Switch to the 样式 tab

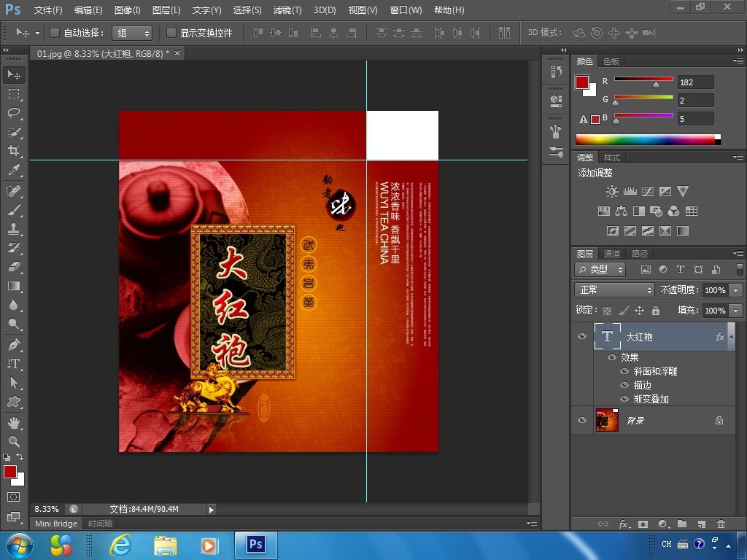[612, 157]
